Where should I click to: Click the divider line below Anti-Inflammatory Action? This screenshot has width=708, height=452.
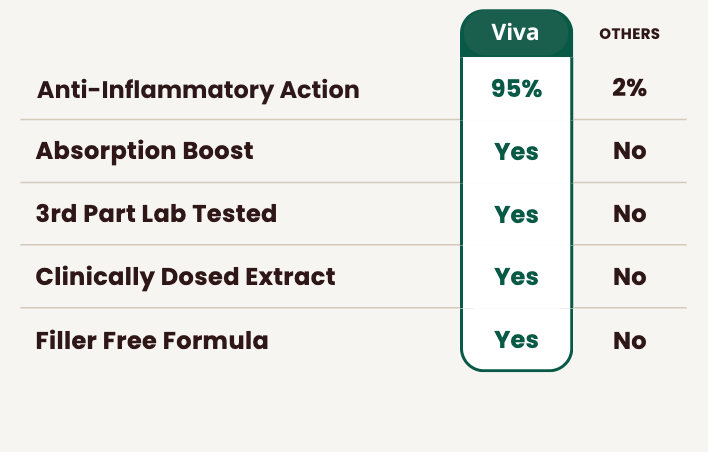tap(240, 120)
